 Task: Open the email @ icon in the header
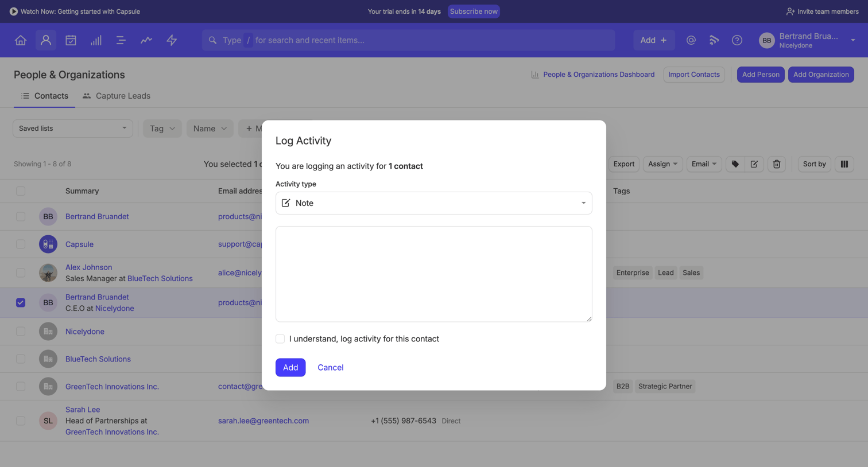(x=691, y=40)
